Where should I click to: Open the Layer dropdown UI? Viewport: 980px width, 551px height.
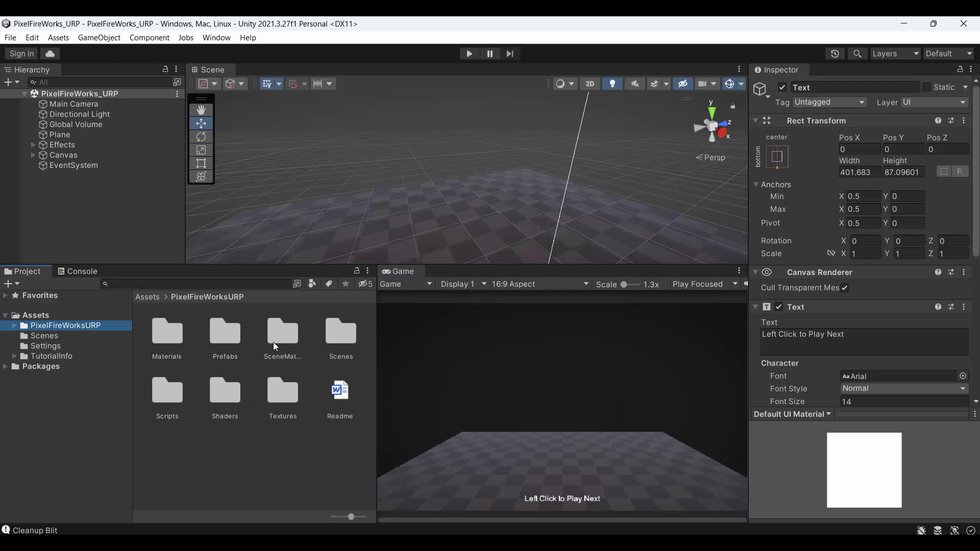coord(934,103)
